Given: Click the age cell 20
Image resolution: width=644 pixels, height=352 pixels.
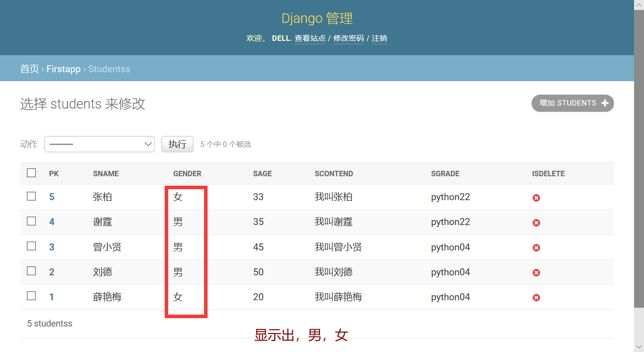Looking at the screenshot, I should 258,297.
